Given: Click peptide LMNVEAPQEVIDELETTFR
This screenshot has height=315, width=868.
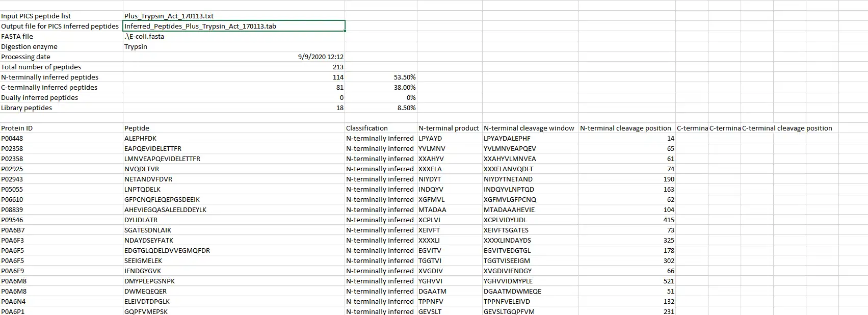Looking at the screenshot, I should 234,159.
